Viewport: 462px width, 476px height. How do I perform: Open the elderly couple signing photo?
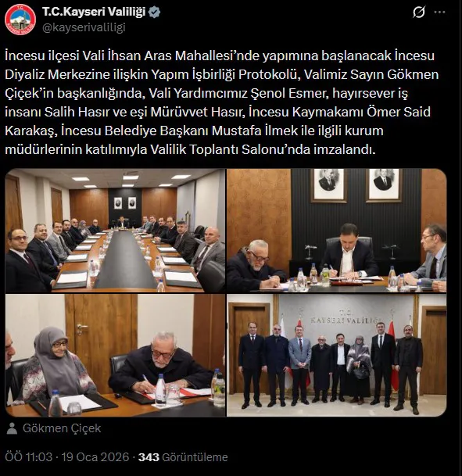tap(116, 355)
